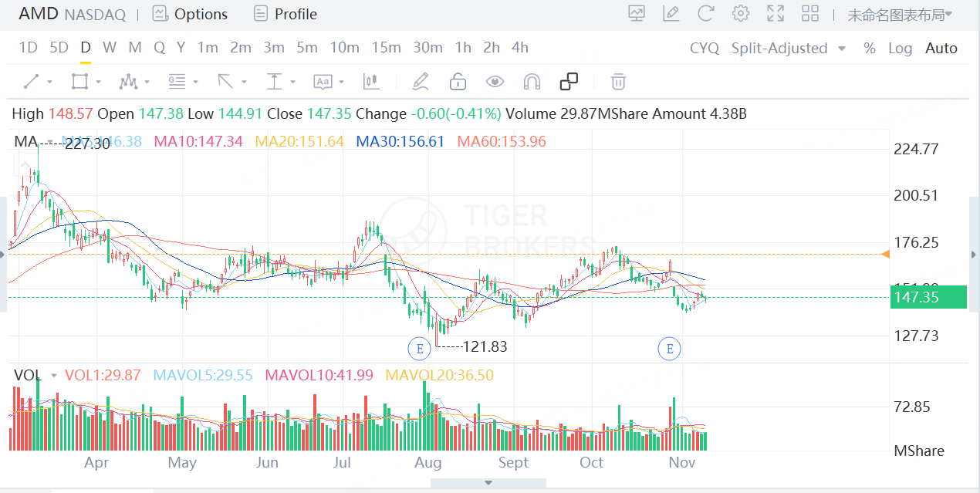Choose the 4h interval
The height and width of the screenshot is (493, 980).
(x=520, y=48)
